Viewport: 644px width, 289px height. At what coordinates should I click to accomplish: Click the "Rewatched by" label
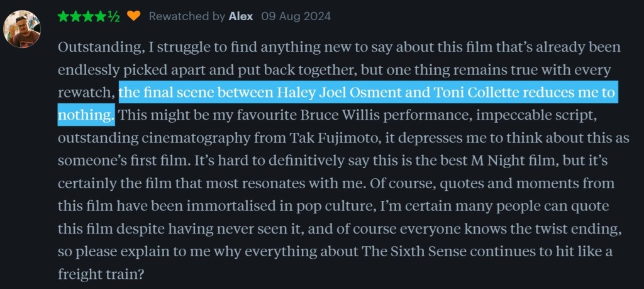point(187,16)
